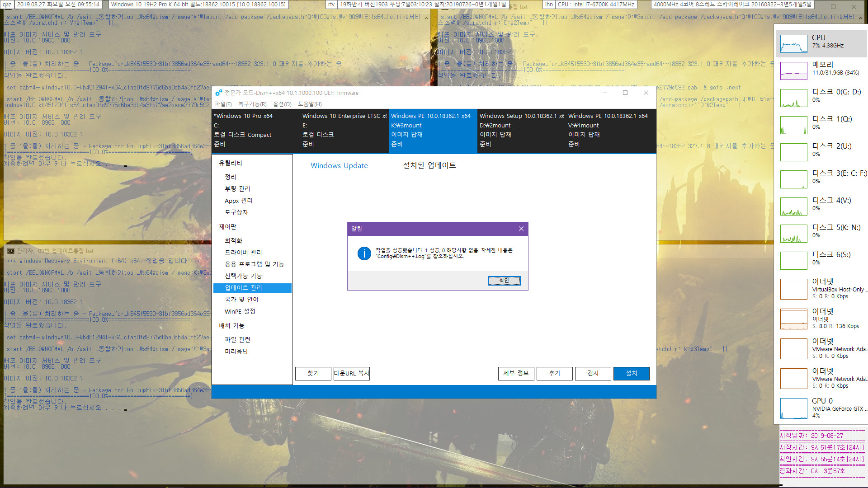The height and width of the screenshot is (488, 868).
Task: Switch to 설치된 업데이트 tab
Action: point(429,165)
